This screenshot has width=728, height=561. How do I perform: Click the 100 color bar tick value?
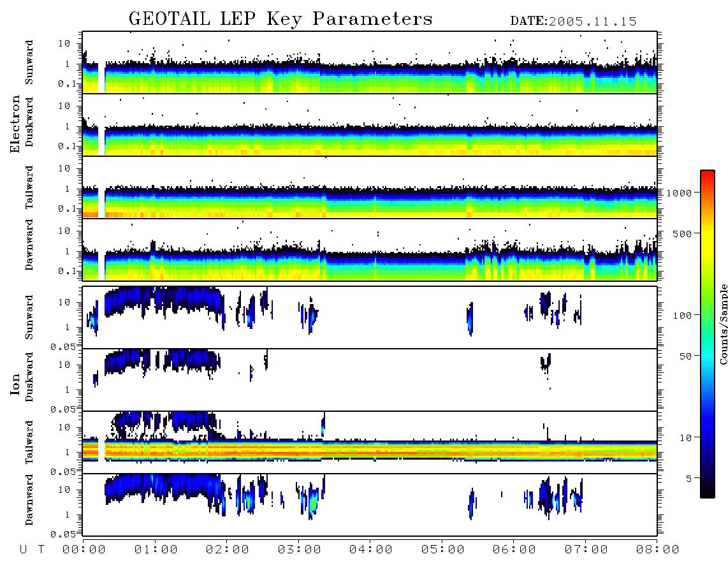point(683,316)
